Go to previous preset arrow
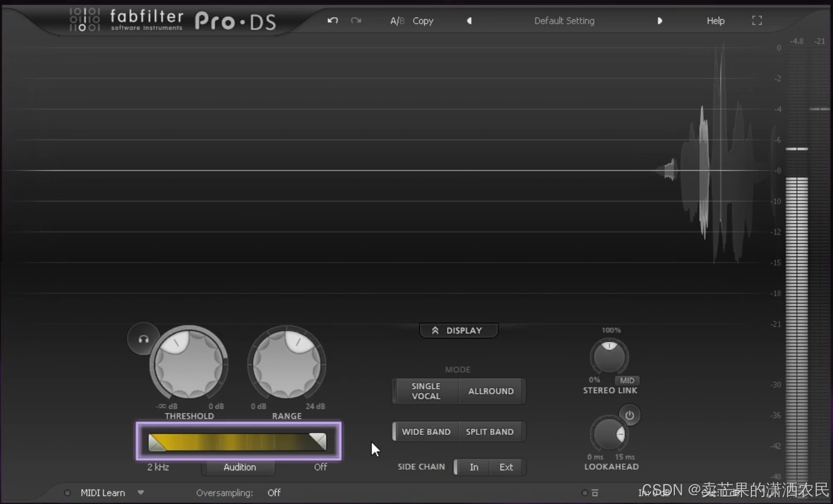833x504 pixels. pyautogui.click(x=469, y=21)
